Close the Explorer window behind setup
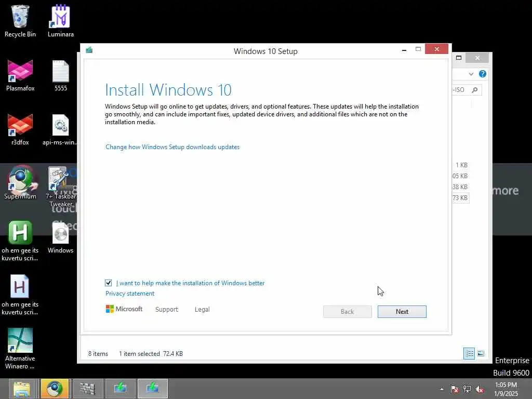The height and width of the screenshot is (399, 532). click(477, 58)
